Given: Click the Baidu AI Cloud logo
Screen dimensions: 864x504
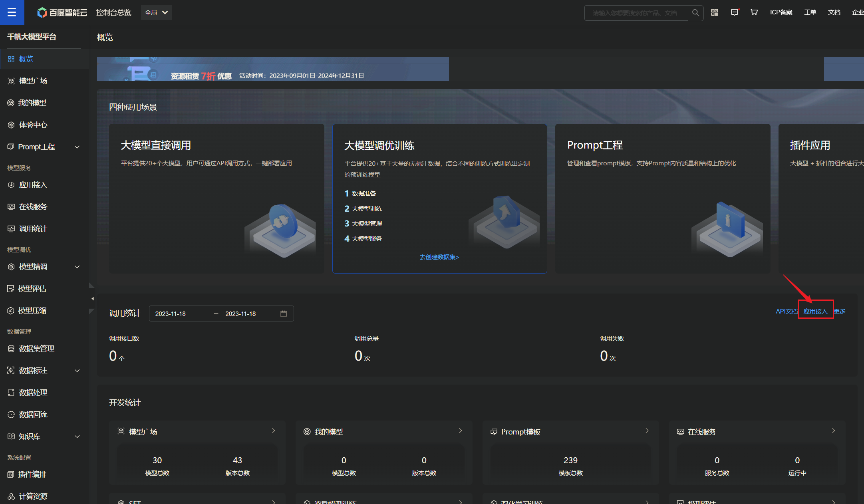Looking at the screenshot, I should 62,13.
